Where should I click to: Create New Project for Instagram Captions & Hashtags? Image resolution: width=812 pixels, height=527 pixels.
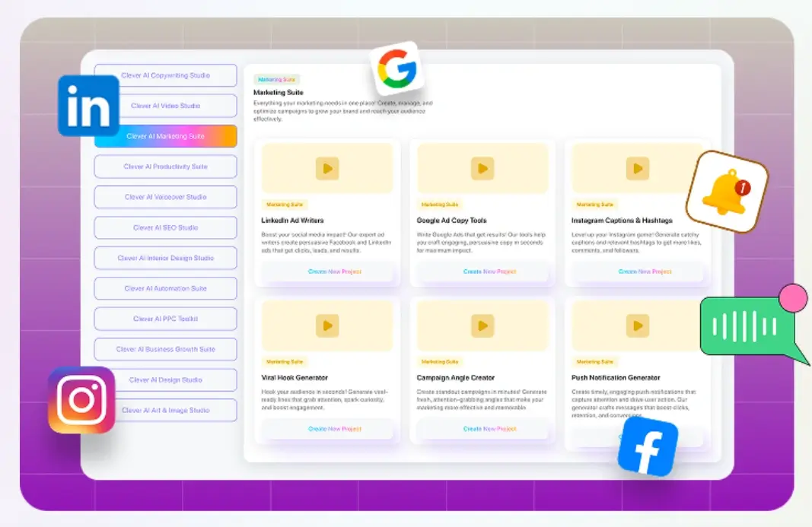pos(638,271)
